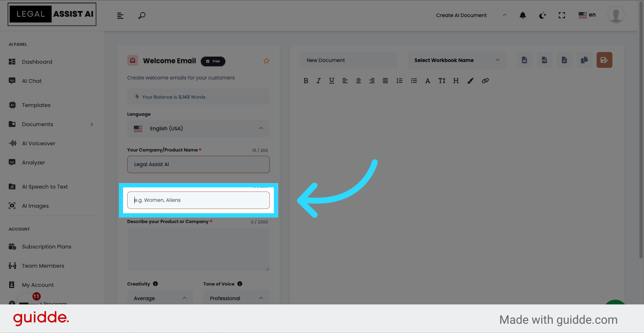Screen dimensions: 644x333
Task: Toggle dark mode moon icon
Action: tap(543, 15)
